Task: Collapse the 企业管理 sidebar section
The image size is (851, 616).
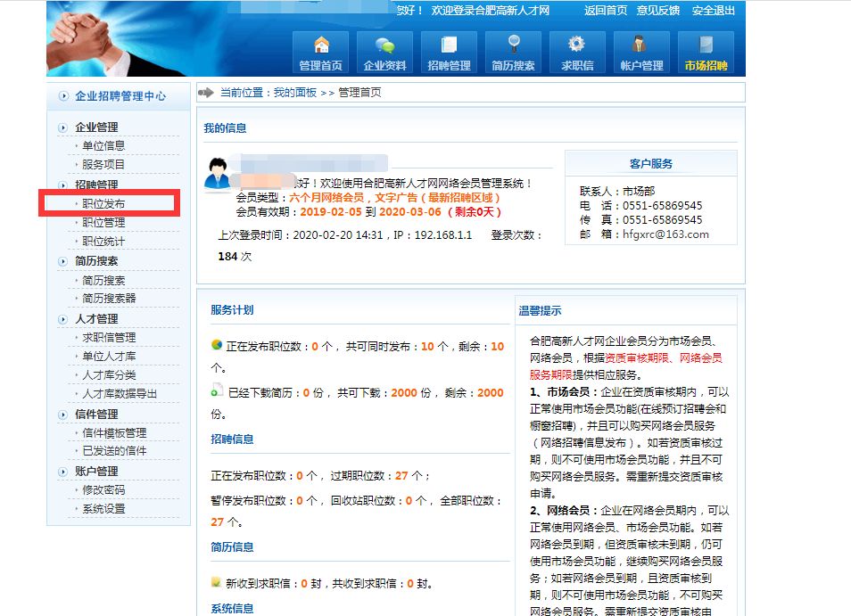Action: [x=95, y=127]
